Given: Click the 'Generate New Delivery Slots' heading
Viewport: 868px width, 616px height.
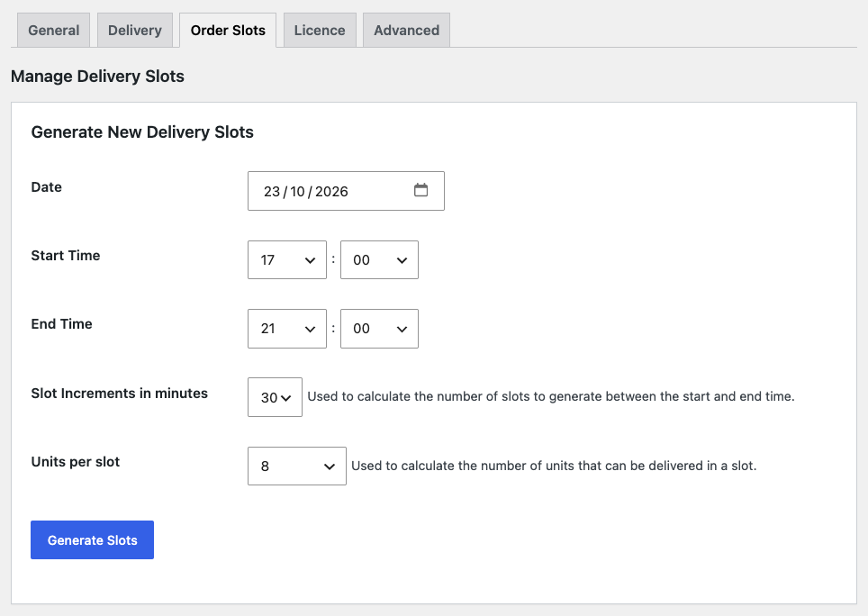Looking at the screenshot, I should [142, 132].
